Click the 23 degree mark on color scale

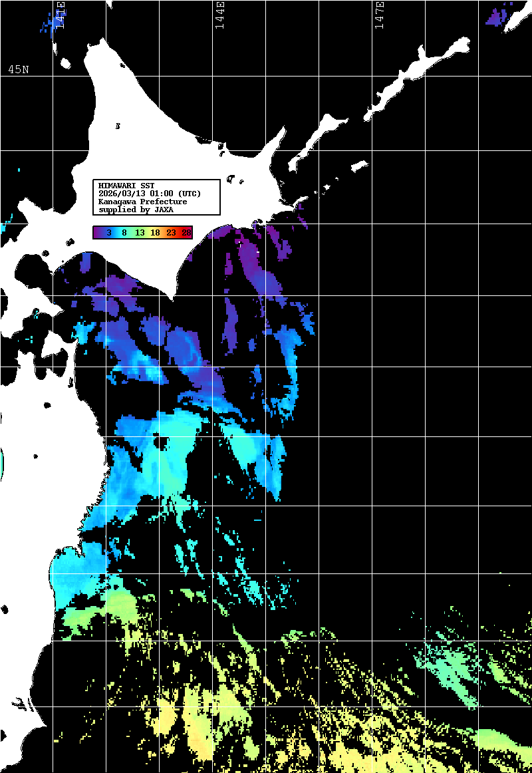point(171,233)
